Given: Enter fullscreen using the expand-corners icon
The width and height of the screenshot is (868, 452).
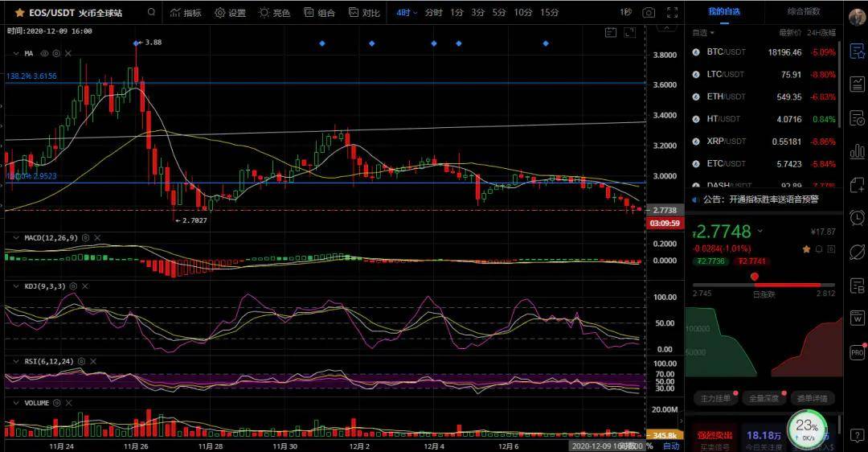Looking at the screenshot, I should [x=672, y=12].
